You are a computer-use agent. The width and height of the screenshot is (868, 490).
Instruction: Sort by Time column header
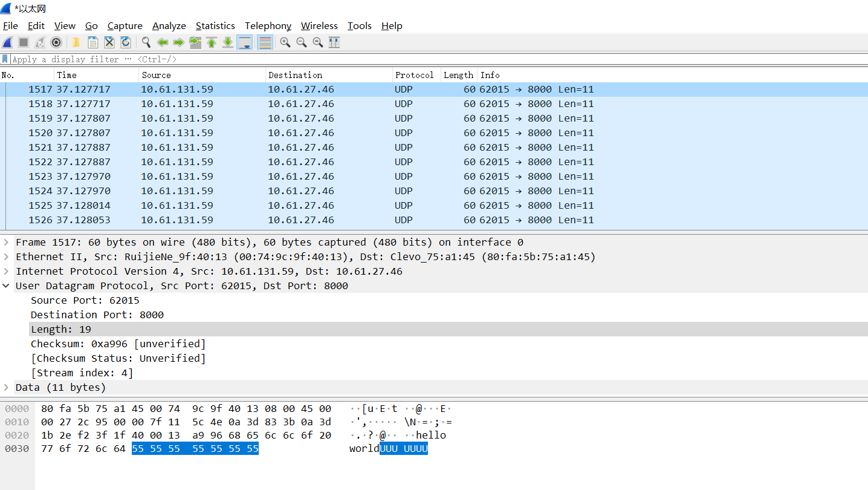(97, 75)
